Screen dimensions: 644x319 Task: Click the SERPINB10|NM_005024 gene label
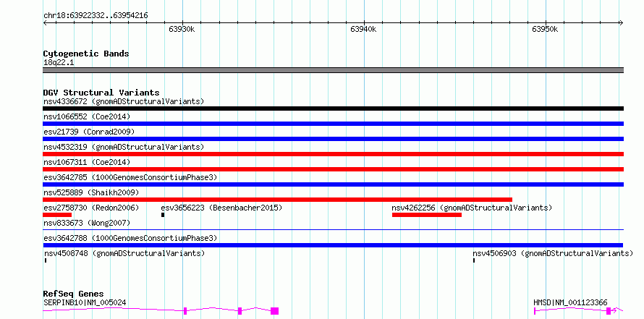tap(85, 303)
